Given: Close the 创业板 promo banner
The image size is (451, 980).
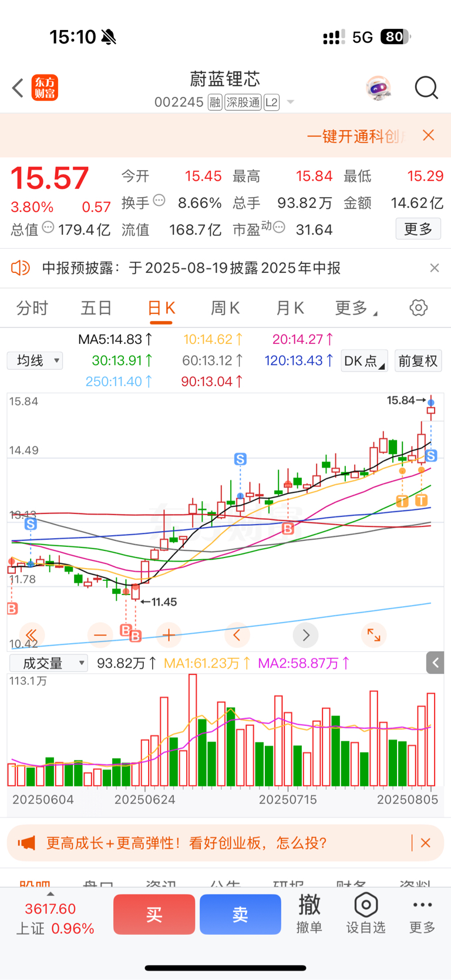Looking at the screenshot, I should point(426,843).
